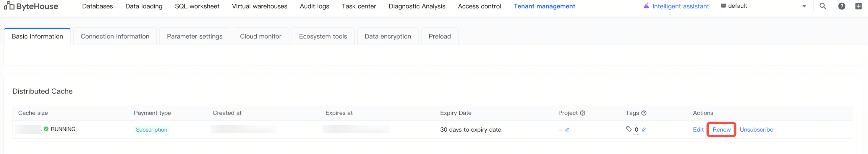Viewport: 868px width, 154px height.
Task: Select the Parameter settings tab
Action: tap(195, 36)
